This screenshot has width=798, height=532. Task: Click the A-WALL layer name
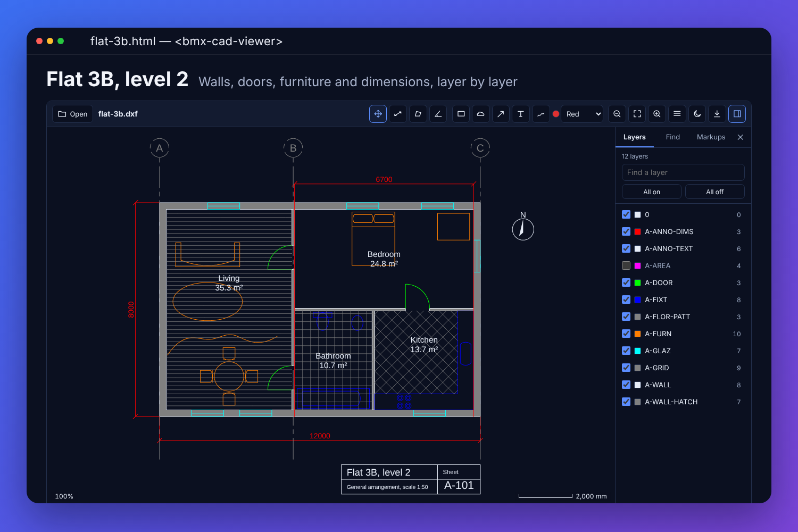click(658, 385)
